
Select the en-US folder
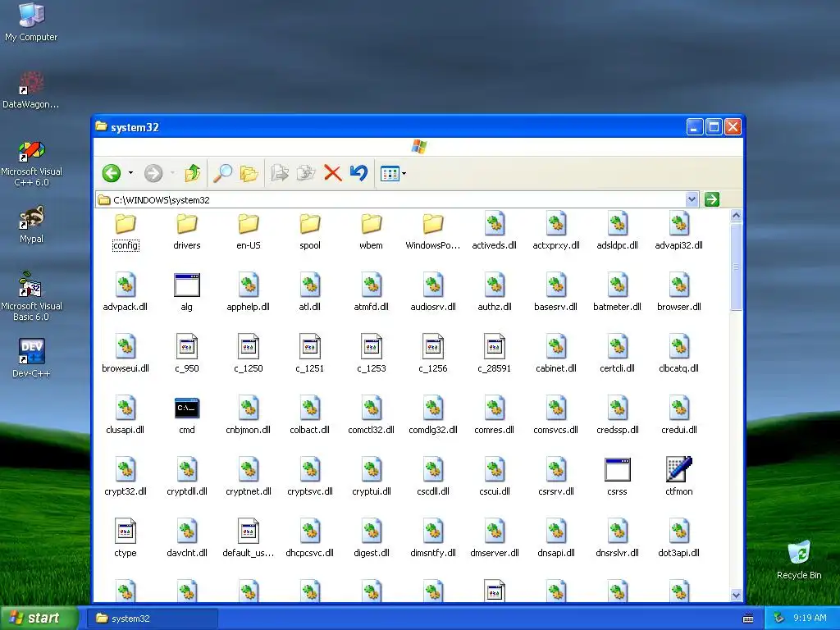click(249, 231)
